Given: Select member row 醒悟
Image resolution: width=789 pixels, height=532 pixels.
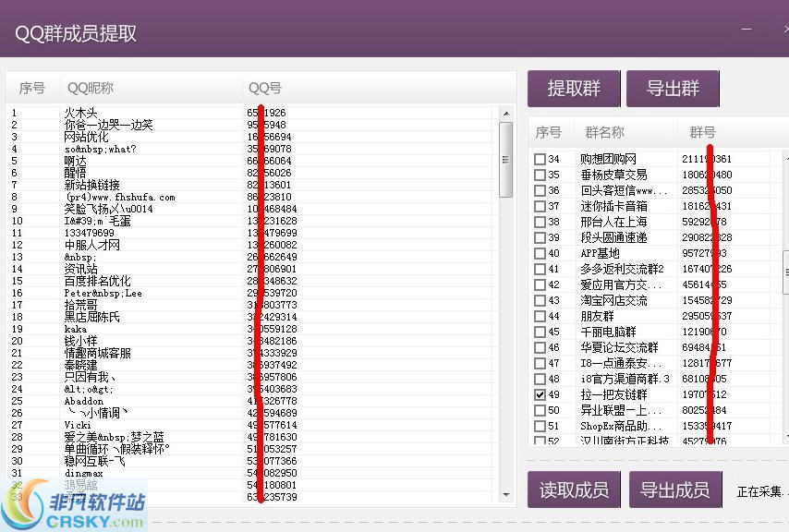Looking at the screenshot, I should [x=250, y=173].
